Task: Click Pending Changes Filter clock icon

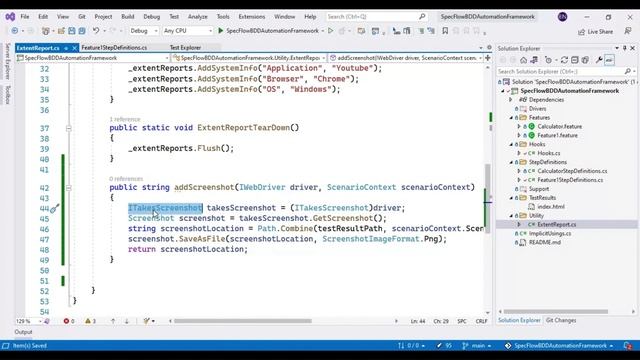Action: pyautogui.click(x=548, y=60)
